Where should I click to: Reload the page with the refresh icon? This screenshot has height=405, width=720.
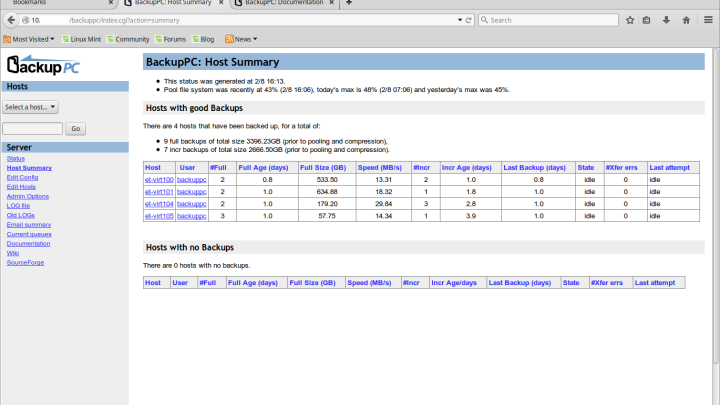[x=468, y=20]
